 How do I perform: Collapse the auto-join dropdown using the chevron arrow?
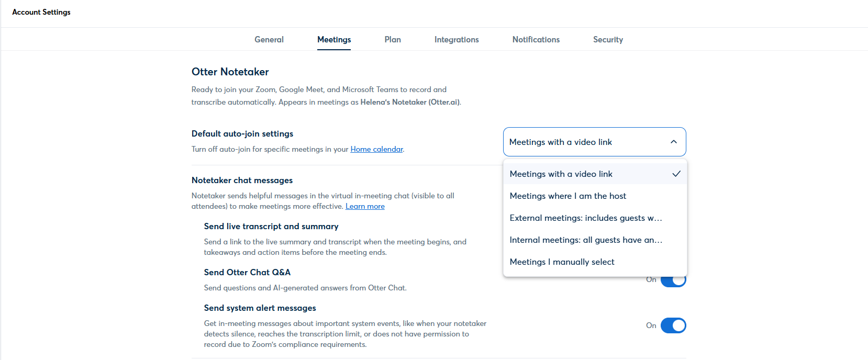[x=673, y=142]
